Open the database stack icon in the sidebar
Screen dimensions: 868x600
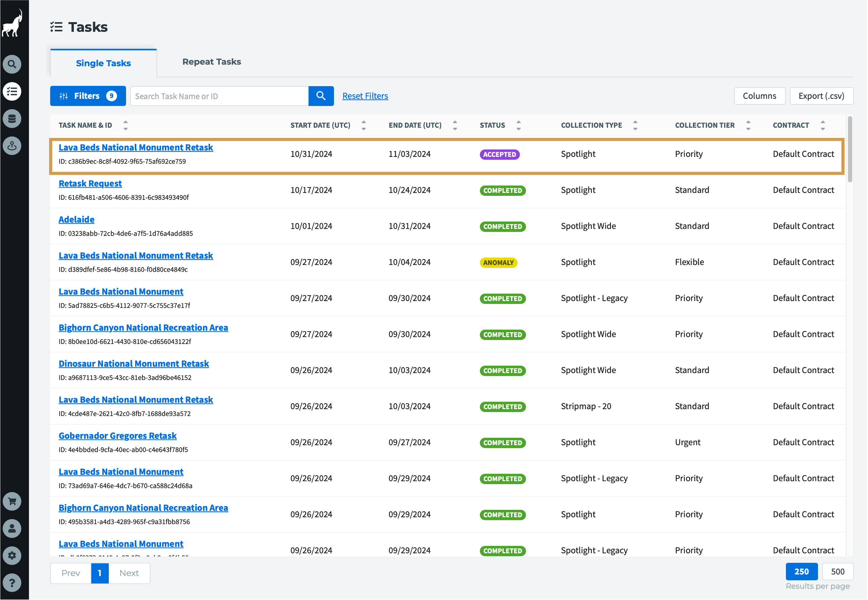click(12, 119)
